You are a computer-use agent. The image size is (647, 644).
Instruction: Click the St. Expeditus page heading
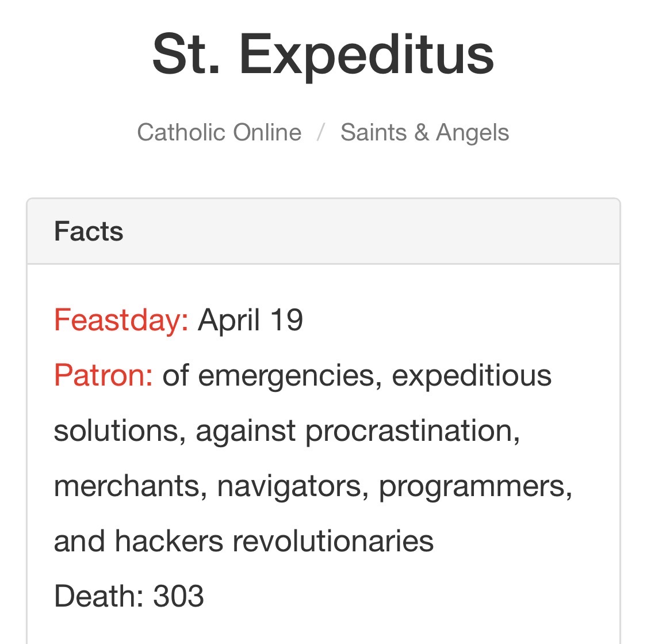[323, 54]
